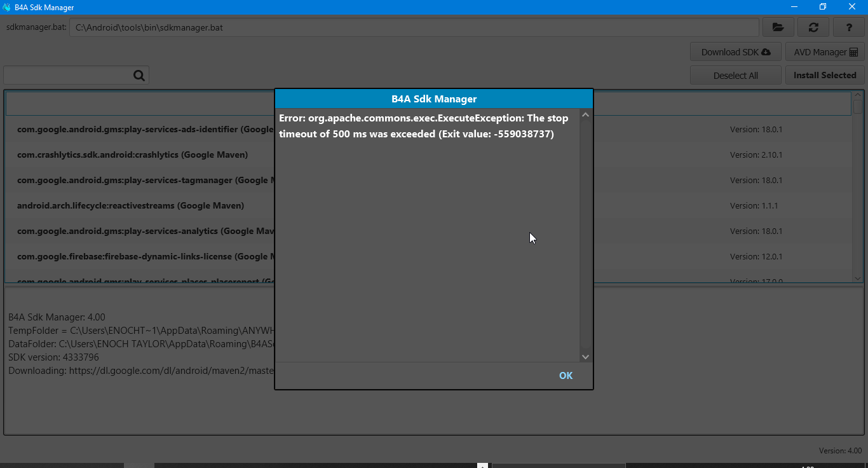Image resolution: width=868 pixels, height=468 pixels.
Task: Select the crashlytics package row
Action: pyautogui.click(x=429, y=155)
